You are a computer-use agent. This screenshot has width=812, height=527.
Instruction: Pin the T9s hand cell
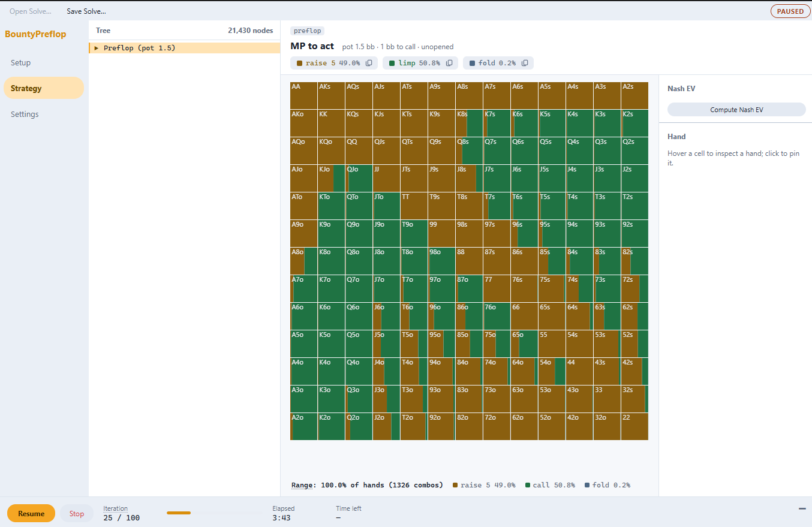tap(442, 206)
